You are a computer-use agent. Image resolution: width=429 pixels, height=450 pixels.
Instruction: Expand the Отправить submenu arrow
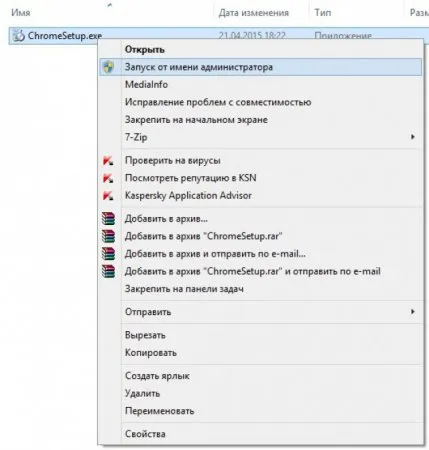point(413,311)
